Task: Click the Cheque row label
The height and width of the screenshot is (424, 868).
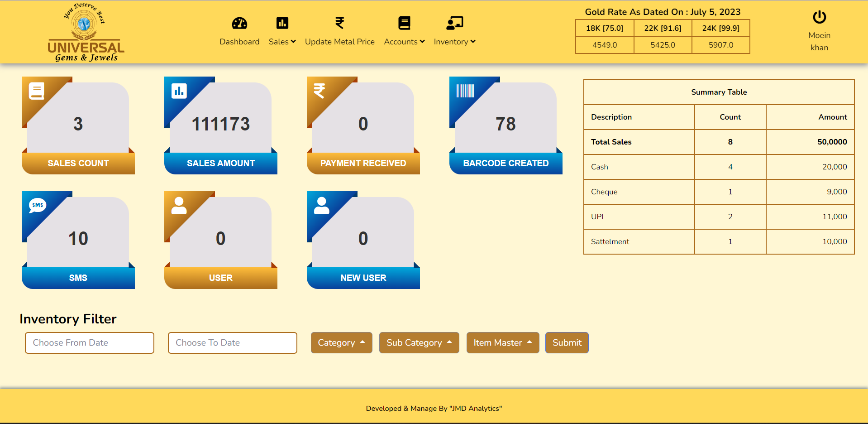Action: [x=604, y=192]
